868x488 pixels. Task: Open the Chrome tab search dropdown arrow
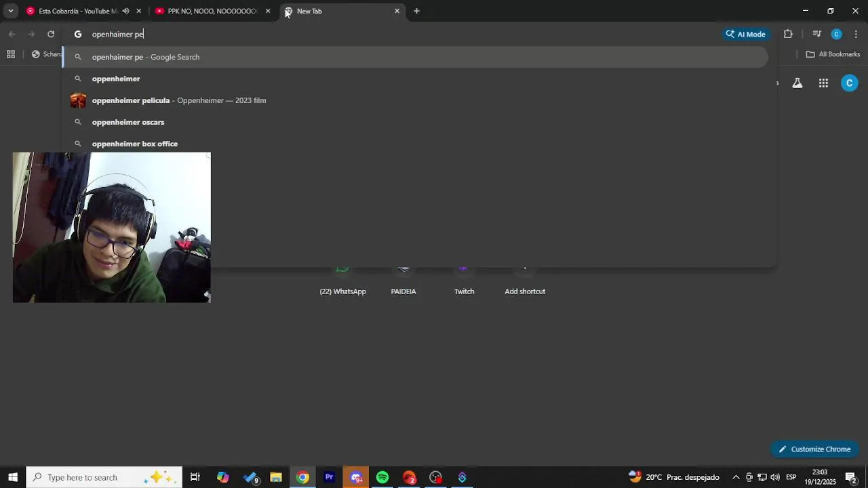10,11
